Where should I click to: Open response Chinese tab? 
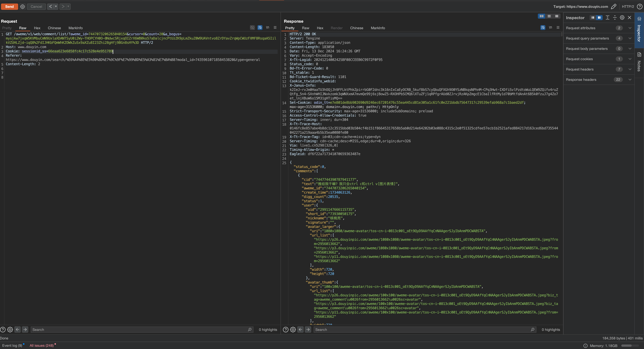click(x=357, y=28)
